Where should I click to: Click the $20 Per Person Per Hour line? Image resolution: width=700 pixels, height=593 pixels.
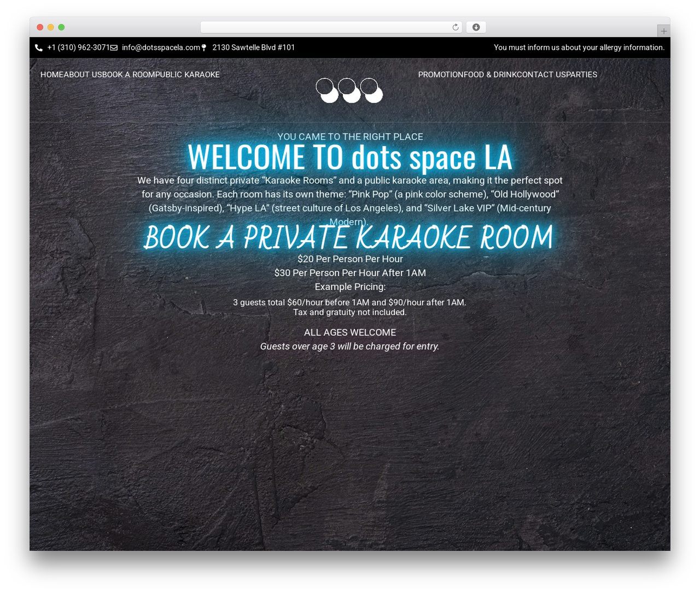point(350,259)
